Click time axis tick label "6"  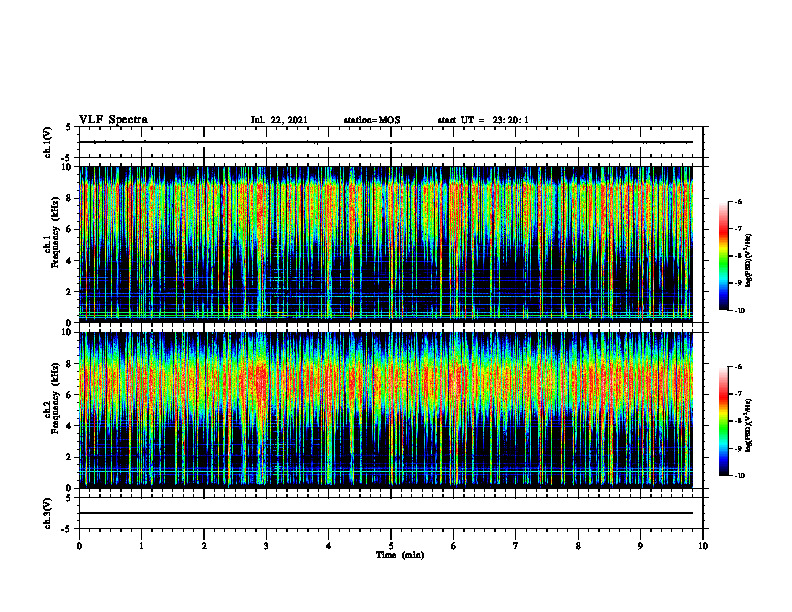tap(454, 546)
